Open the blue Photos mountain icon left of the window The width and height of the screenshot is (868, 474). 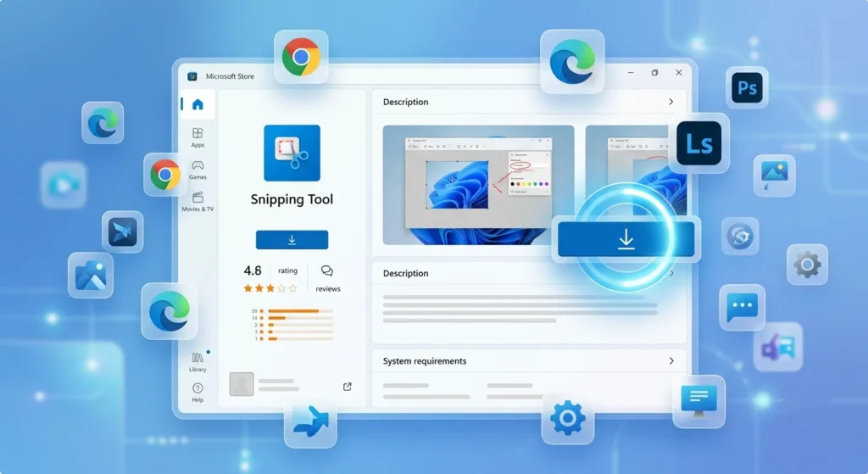point(91,276)
